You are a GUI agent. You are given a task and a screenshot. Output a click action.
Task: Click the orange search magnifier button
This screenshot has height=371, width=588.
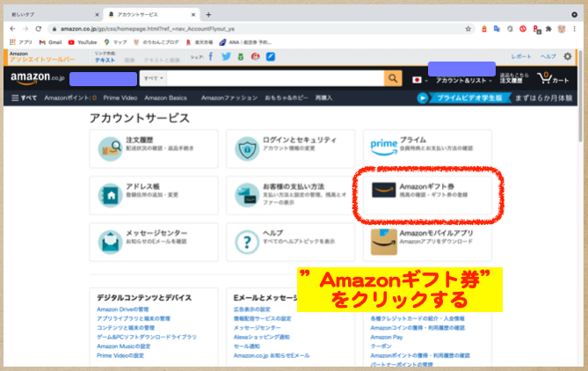393,78
